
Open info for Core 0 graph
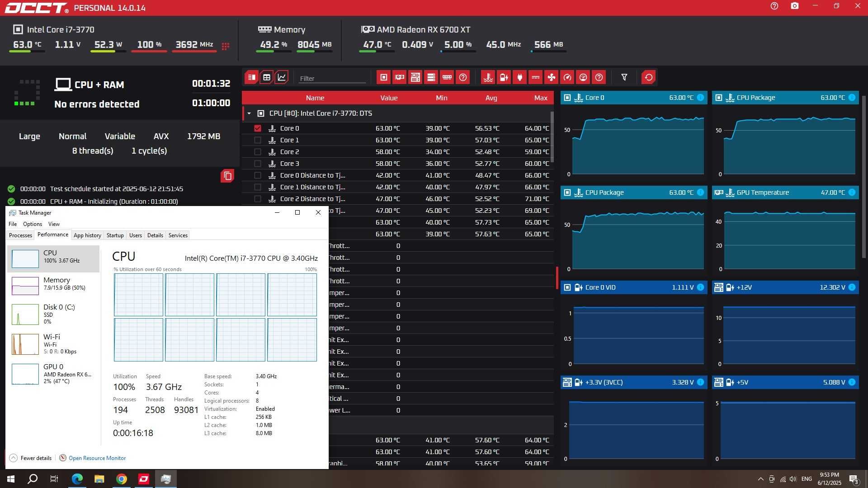(700, 98)
